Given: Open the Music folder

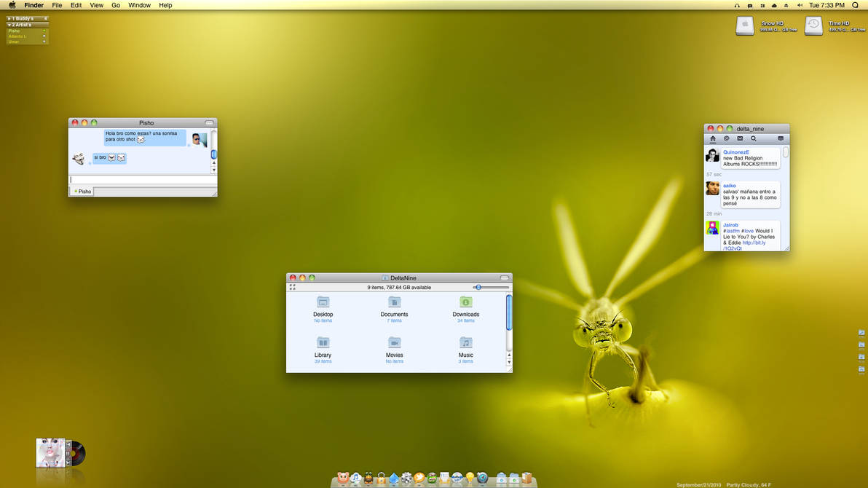Looking at the screenshot, I should [x=465, y=343].
